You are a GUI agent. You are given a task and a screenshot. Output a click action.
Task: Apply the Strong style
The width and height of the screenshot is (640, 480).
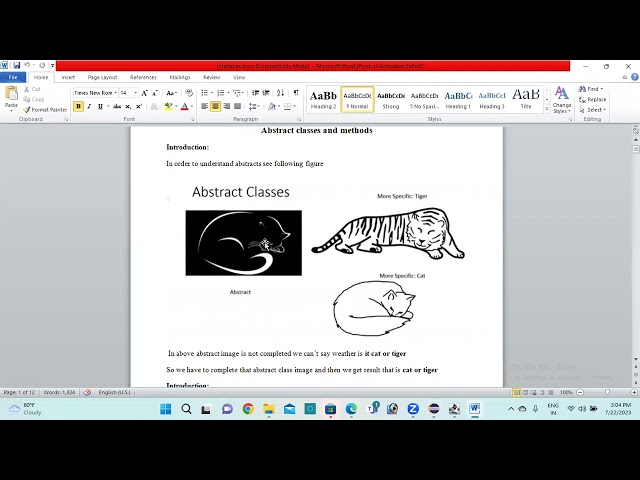pos(391,99)
